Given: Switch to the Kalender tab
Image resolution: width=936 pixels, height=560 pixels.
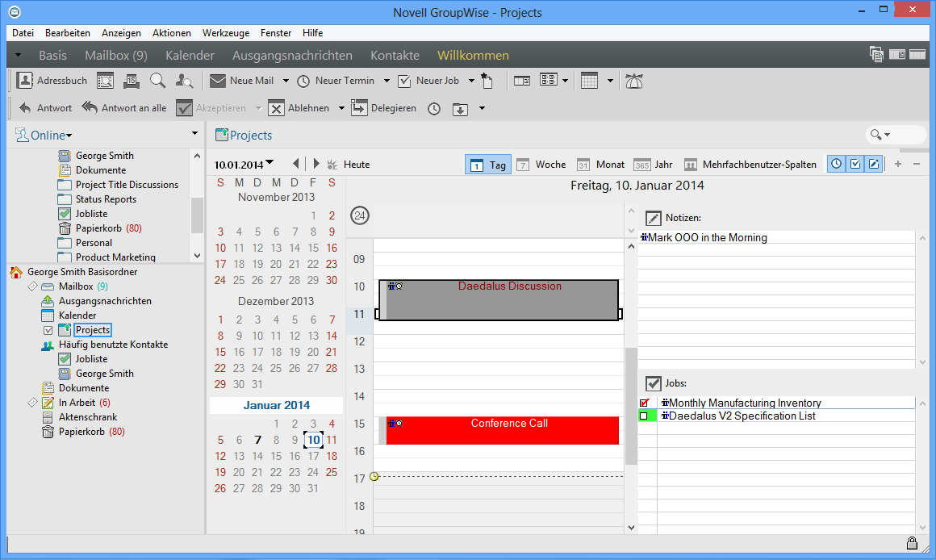Looking at the screenshot, I should pos(190,56).
